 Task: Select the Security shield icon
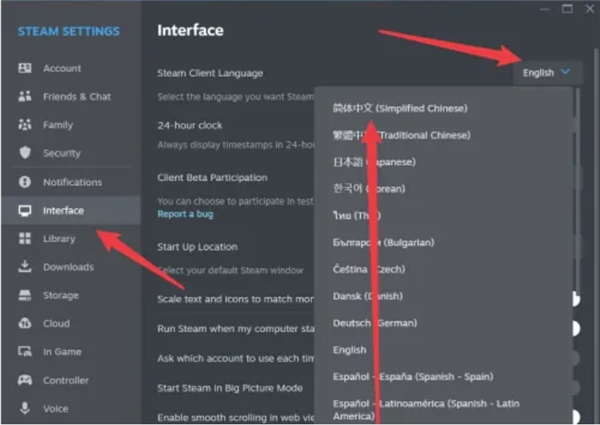click(25, 153)
